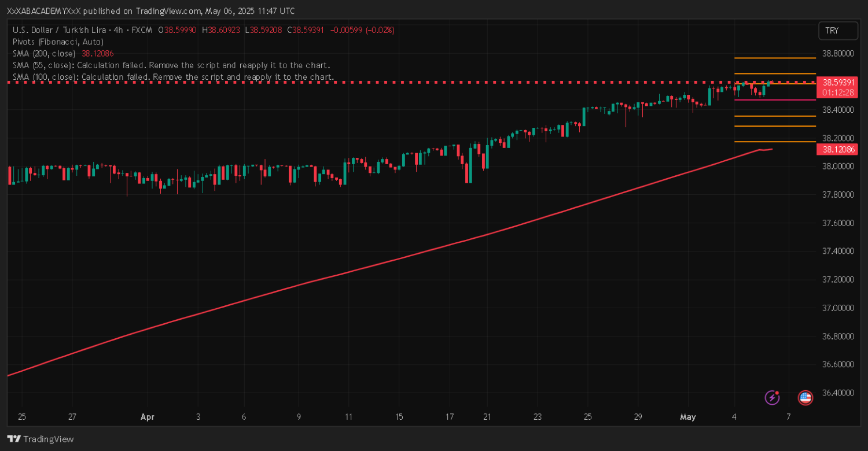868x451 pixels.
Task: Click the US flag event icon
Action: pos(805,397)
